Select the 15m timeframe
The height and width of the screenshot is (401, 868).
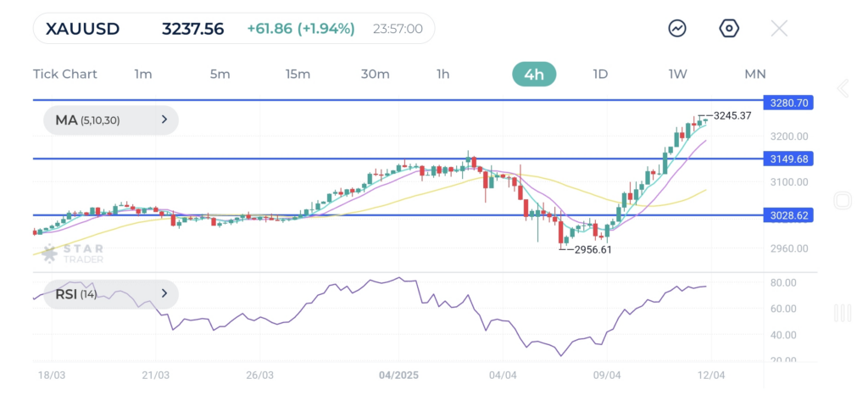(298, 74)
